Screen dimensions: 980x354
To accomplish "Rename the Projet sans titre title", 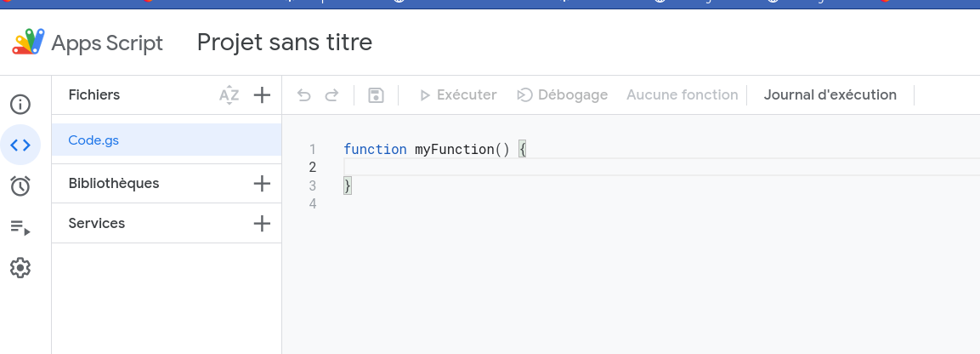I will point(285,43).
